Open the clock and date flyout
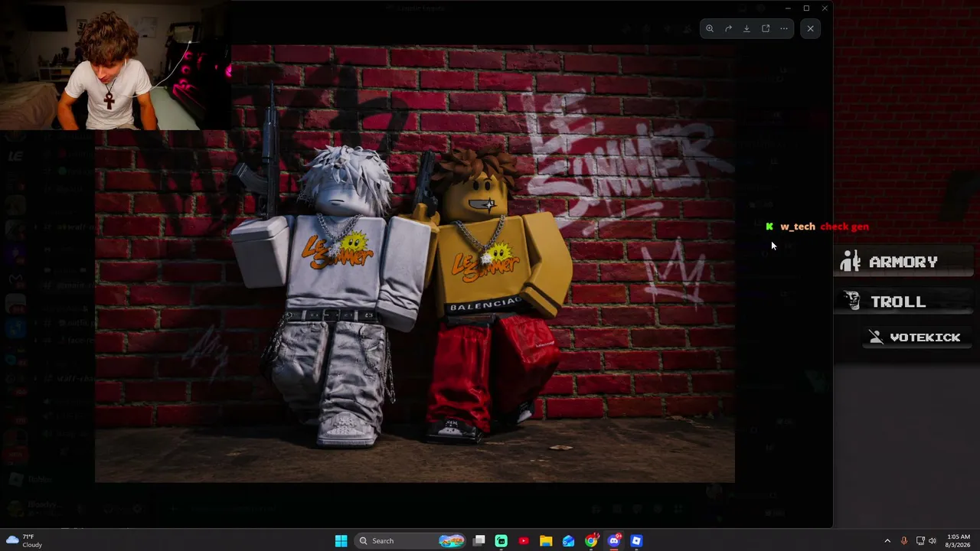The width and height of the screenshot is (980, 551). coord(959,541)
